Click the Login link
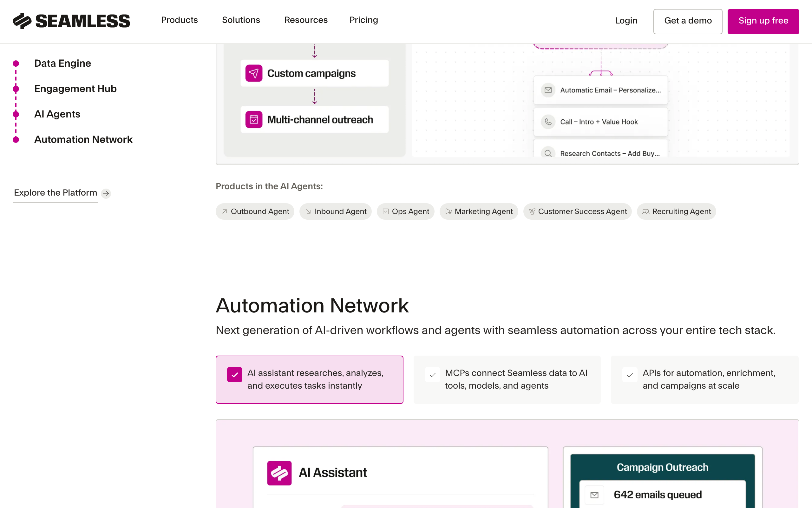The image size is (812, 508). tap(626, 21)
